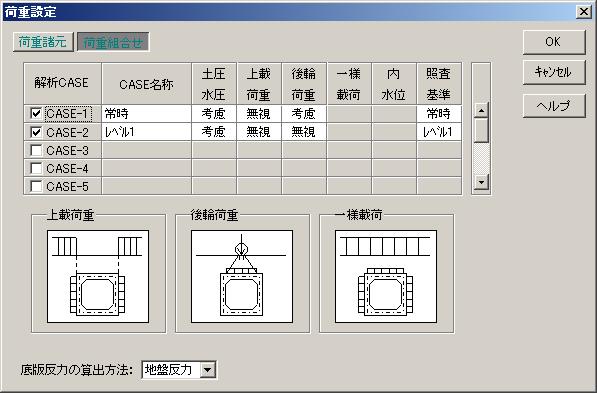597x393 pixels.
Task: Switch to the 荷重諸元 tab
Action: click(x=43, y=42)
